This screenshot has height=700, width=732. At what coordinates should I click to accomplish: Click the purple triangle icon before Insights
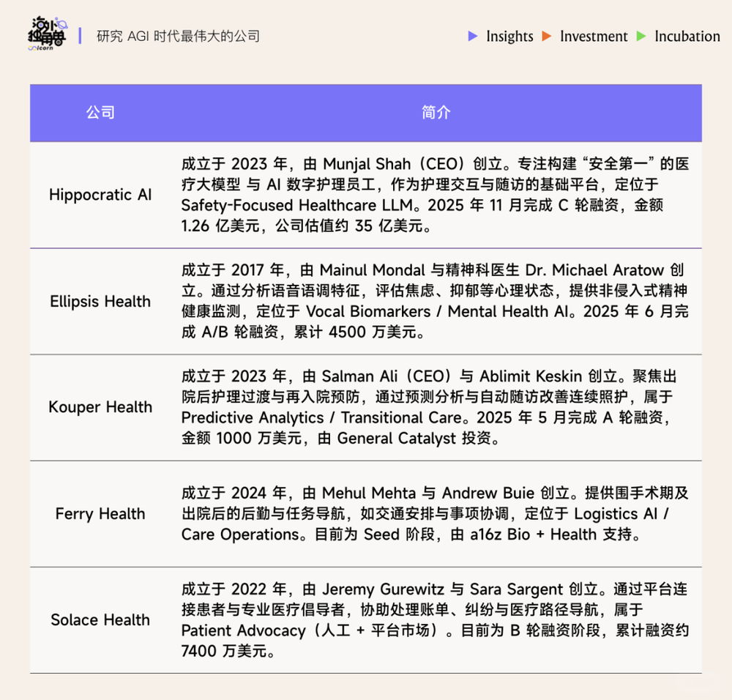pos(473,37)
